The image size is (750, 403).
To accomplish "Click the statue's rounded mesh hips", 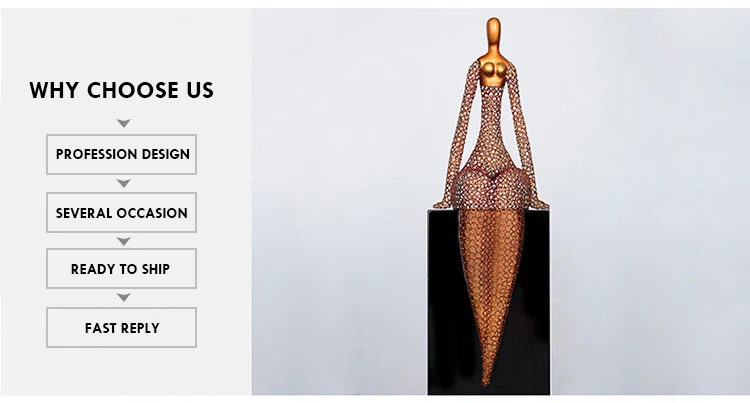I will coord(491,186).
